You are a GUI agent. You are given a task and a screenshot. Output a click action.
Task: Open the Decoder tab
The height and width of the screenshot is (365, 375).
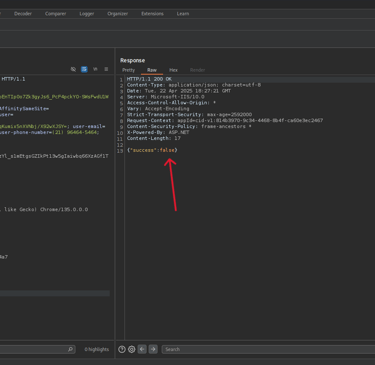pyautogui.click(x=23, y=14)
